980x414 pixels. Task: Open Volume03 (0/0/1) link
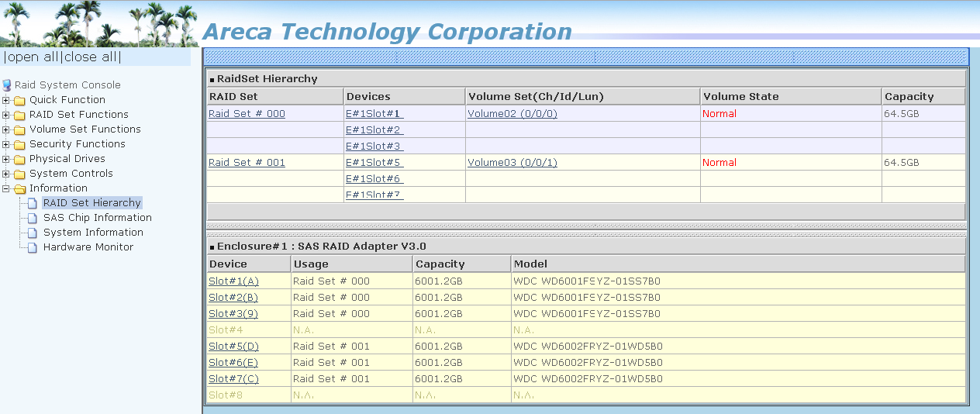coord(512,163)
